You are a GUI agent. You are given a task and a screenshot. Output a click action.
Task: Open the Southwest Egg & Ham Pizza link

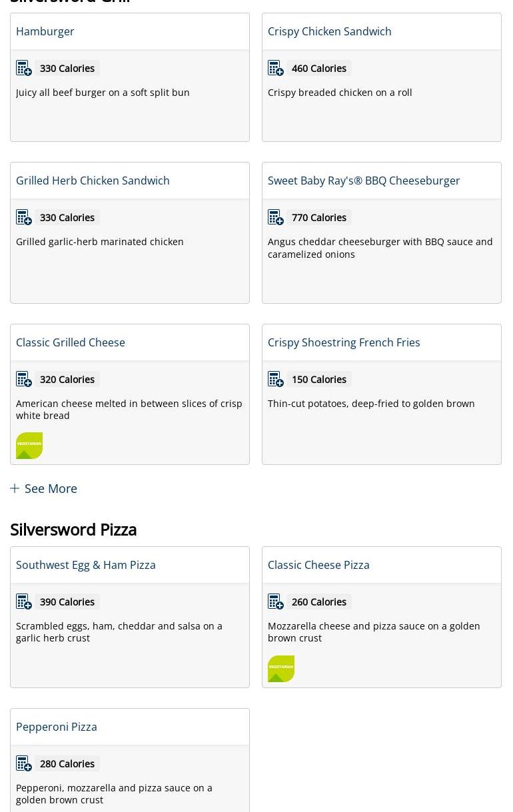86,565
